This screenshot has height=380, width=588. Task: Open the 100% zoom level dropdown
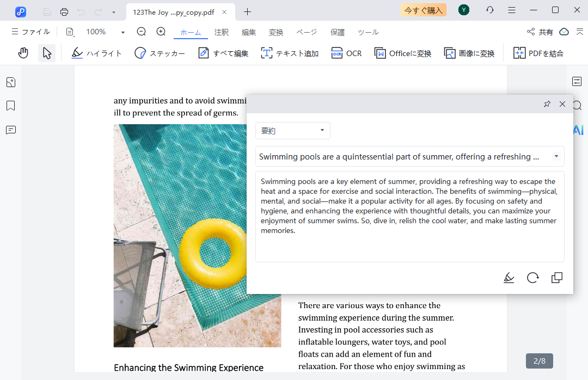123,33
